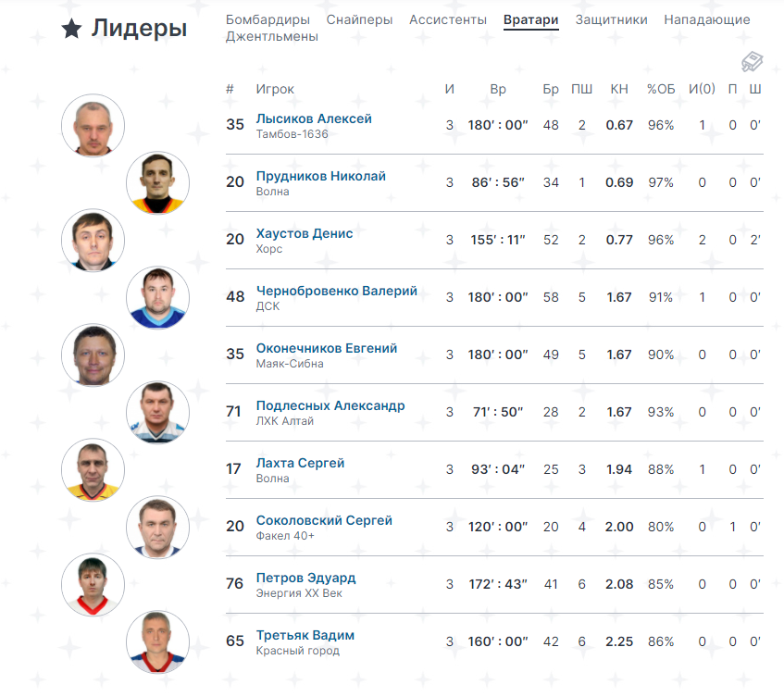This screenshot has height=697, width=784.
Task: Open Хаустов Денис player page
Action: pos(305,233)
